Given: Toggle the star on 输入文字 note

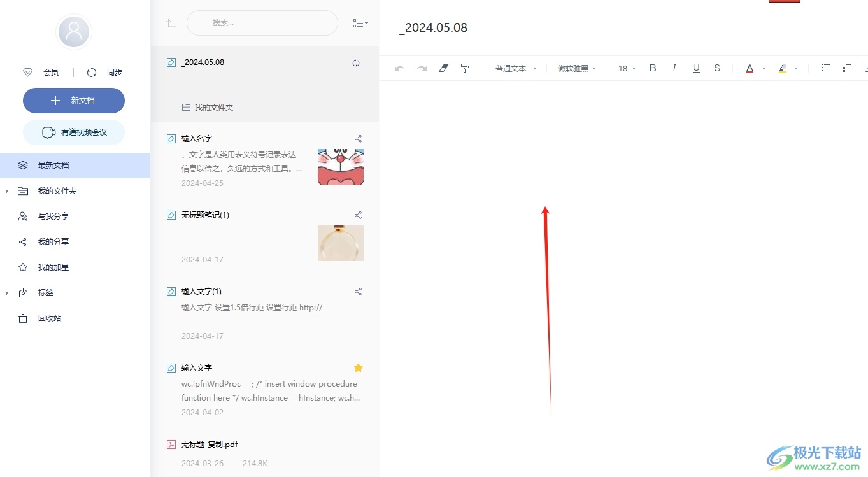Looking at the screenshot, I should point(358,367).
